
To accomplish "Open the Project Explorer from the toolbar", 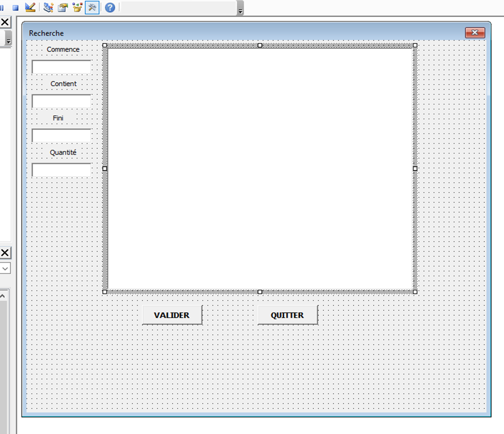I will point(48,7).
